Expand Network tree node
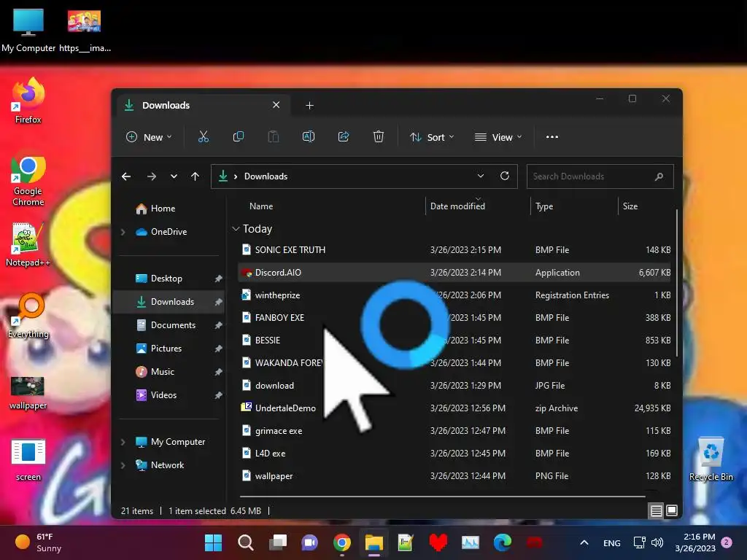 pyautogui.click(x=123, y=465)
